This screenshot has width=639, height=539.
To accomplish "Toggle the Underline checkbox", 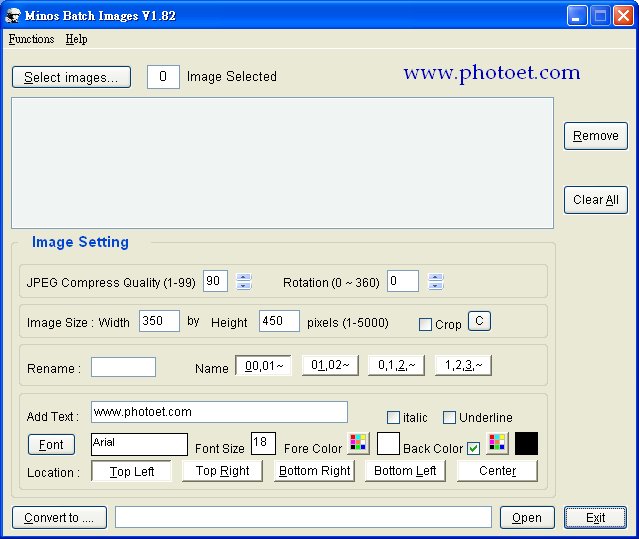I will tap(449, 418).
